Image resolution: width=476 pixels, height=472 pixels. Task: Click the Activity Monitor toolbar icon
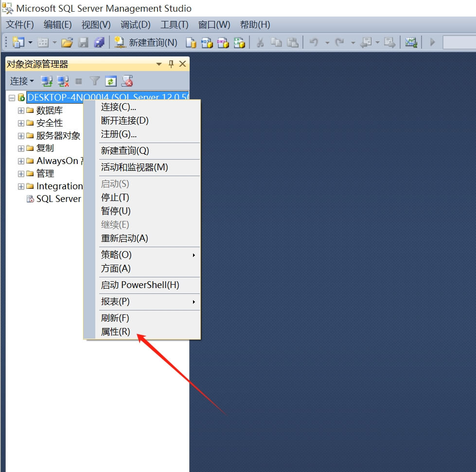[411, 43]
